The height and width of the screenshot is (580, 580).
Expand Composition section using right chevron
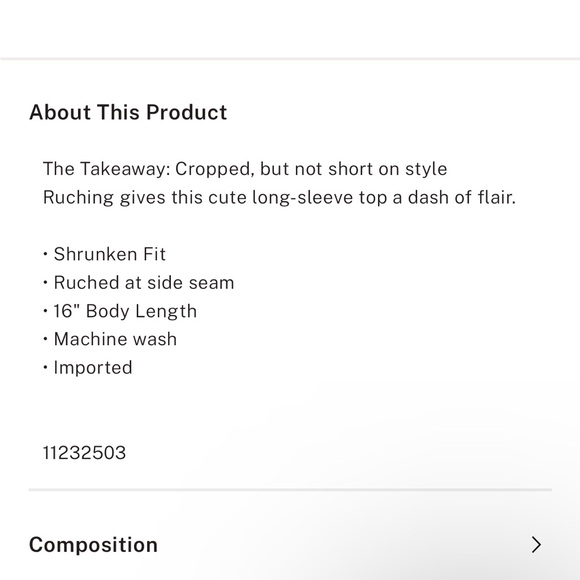(x=536, y=544)
